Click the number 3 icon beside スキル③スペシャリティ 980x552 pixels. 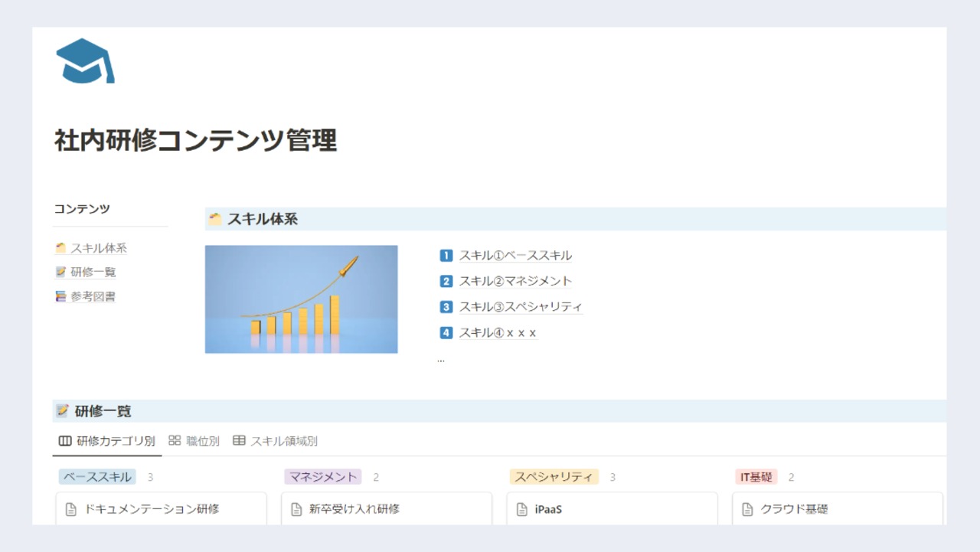(446, 307)
